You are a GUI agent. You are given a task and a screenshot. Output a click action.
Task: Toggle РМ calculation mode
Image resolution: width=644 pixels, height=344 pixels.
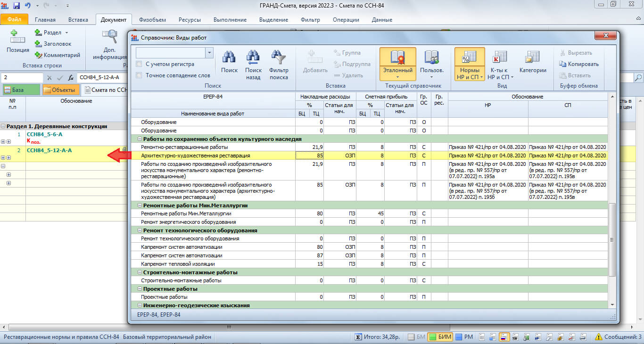tap(464, 337)
